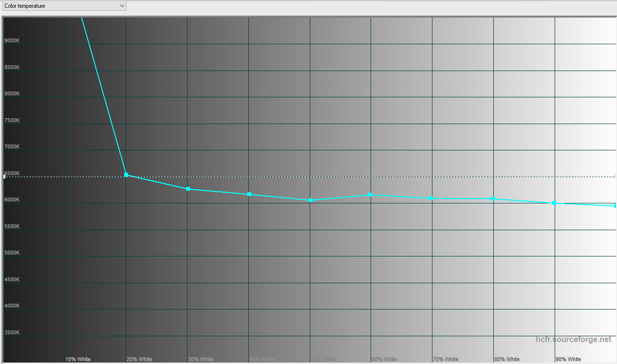Click the 5000K axis label

point(12,253)
